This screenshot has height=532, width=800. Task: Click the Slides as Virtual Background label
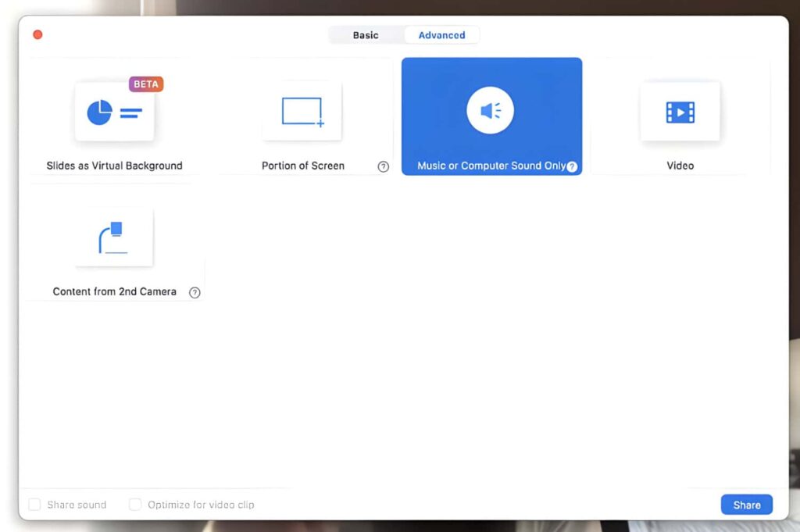click(x=114, y=166)
